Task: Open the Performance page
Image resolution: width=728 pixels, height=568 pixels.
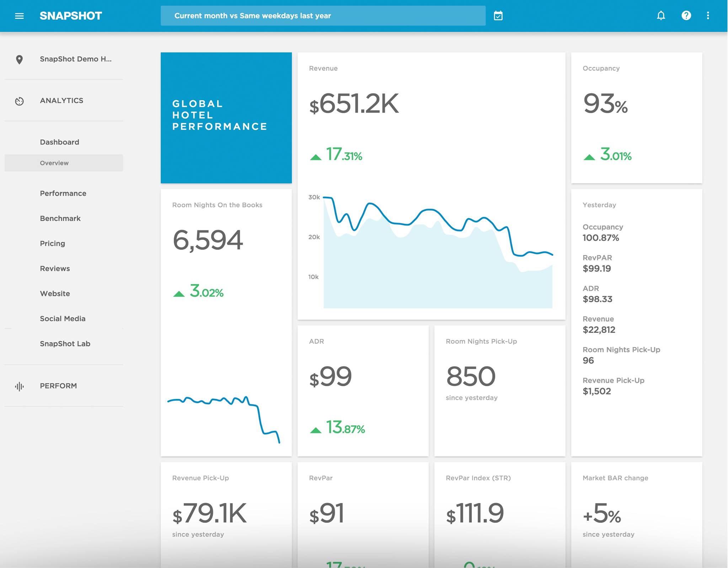Action: pos(63,193)
